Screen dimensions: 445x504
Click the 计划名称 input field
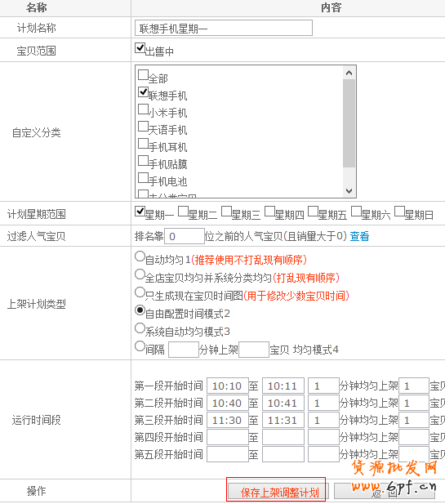pos(224,28)
